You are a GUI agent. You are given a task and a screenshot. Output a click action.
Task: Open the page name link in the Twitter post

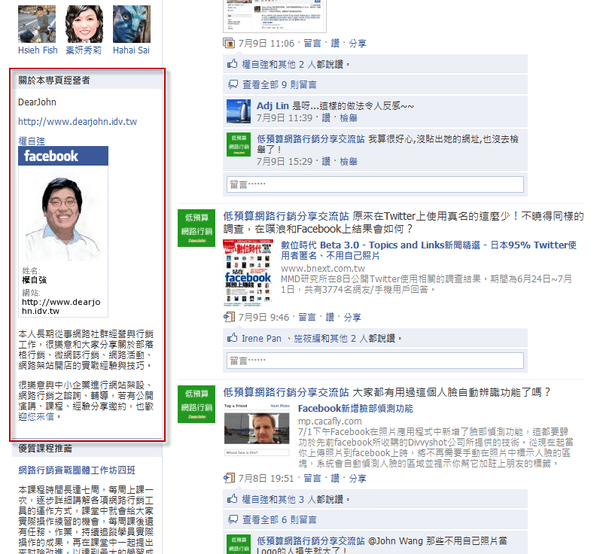pos(286,216)
